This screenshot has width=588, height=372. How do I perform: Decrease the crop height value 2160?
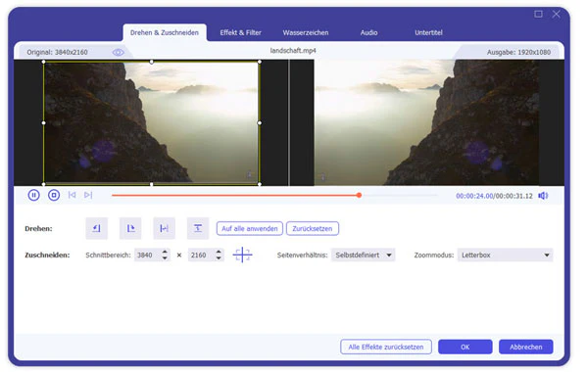[x=219, y=258]
